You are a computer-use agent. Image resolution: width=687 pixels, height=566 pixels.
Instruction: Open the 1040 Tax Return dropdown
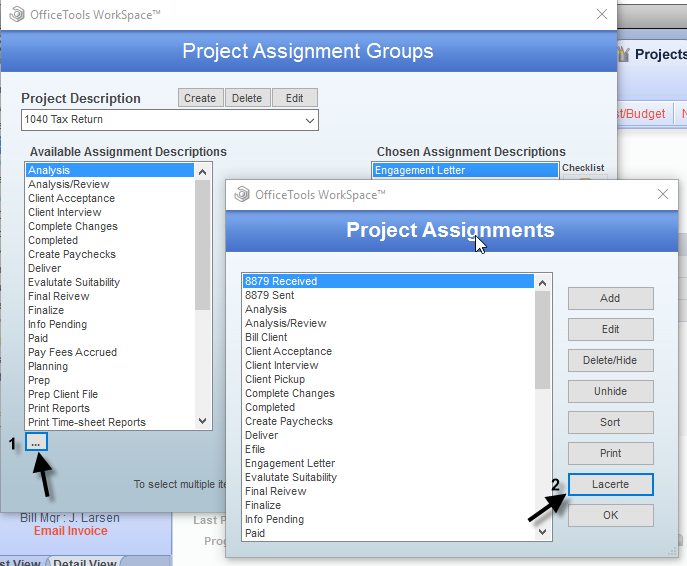coord(170,120)
